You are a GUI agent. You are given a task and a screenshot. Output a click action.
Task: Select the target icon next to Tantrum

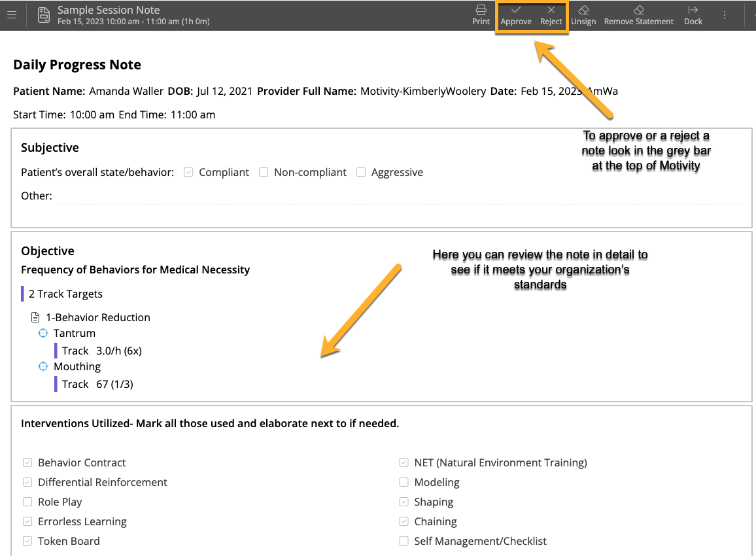[43, 333]
